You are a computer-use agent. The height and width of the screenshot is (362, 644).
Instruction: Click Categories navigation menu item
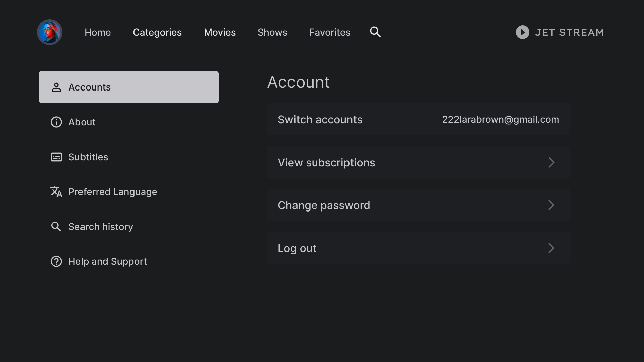[x=157, y=32]
